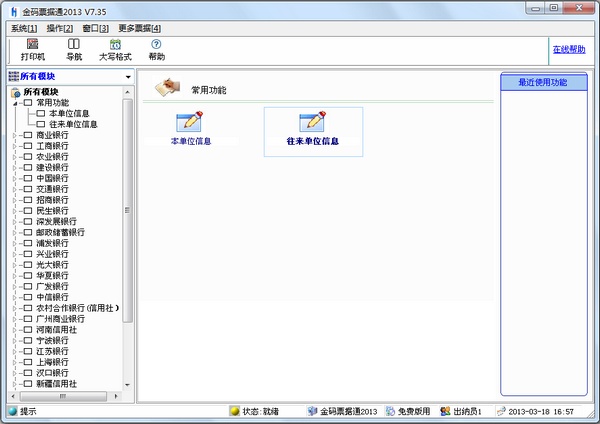This screenshot has height=424, width=600.
Task: Select 往来单位信息 in the tree
Action: click(x=73, y=124)
